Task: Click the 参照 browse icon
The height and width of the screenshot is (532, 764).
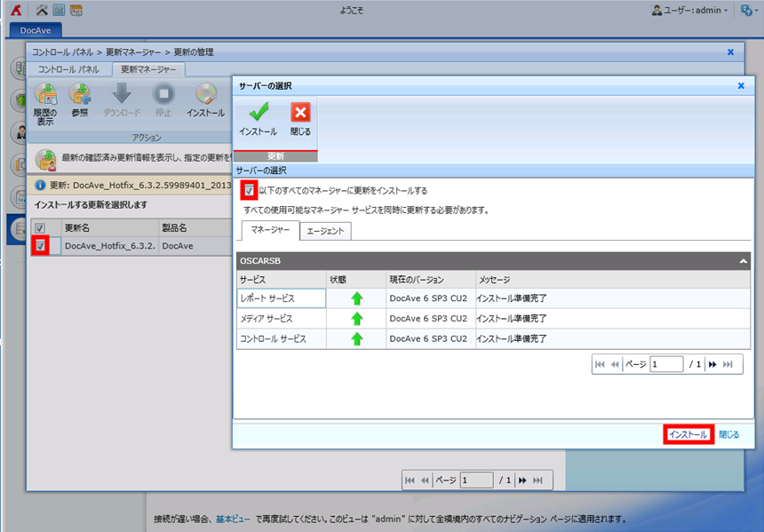Action: pos(80,94)
